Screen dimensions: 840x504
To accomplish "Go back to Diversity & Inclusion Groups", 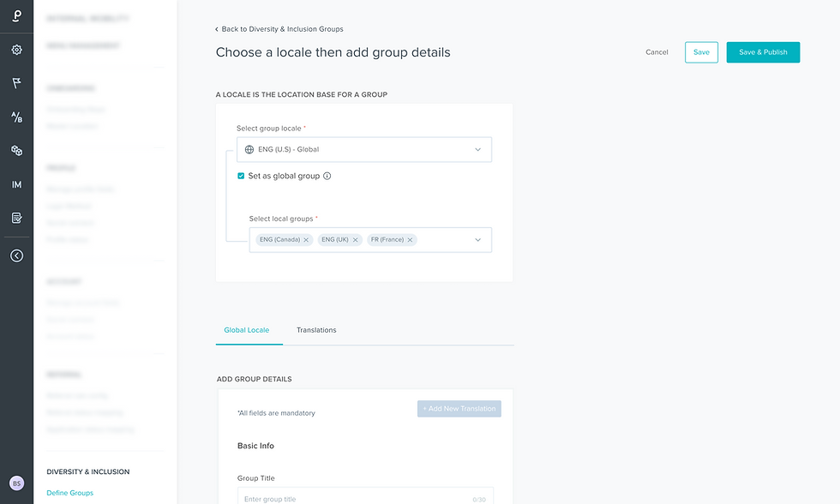I will (279, 29).
